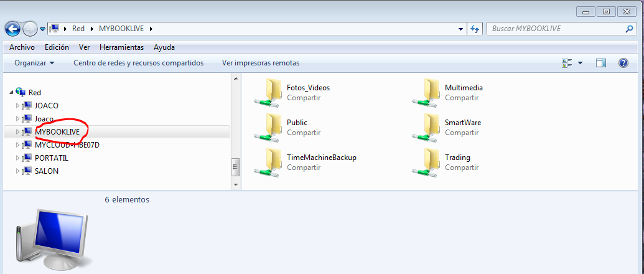Click the navigation pane scroll down arrow

236,185
